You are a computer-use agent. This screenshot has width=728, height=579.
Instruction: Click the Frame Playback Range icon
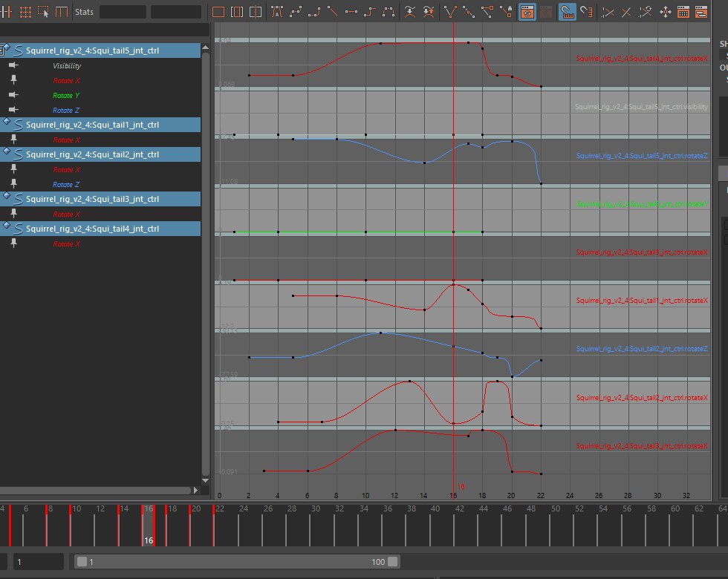tap(237, 12)
